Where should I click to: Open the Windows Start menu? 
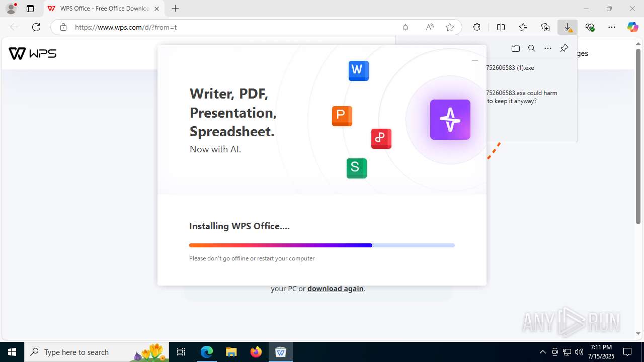12,352
